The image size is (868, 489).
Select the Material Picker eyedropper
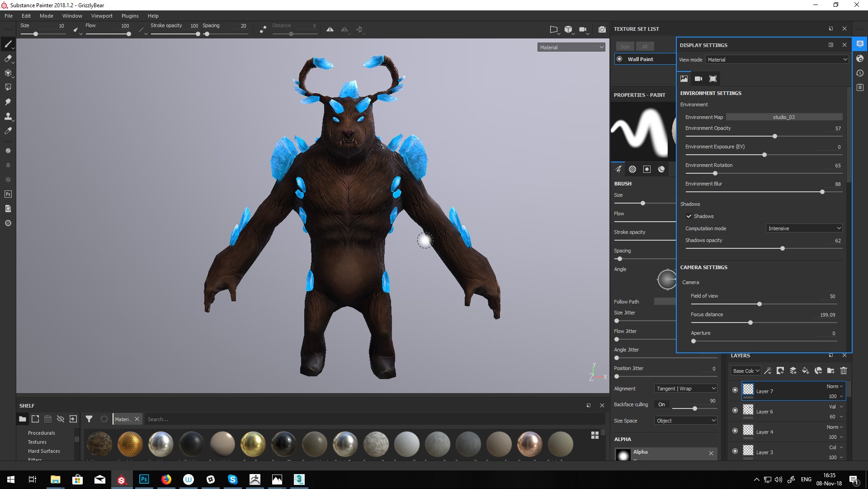pyautogui.click(x=8, y=131)
